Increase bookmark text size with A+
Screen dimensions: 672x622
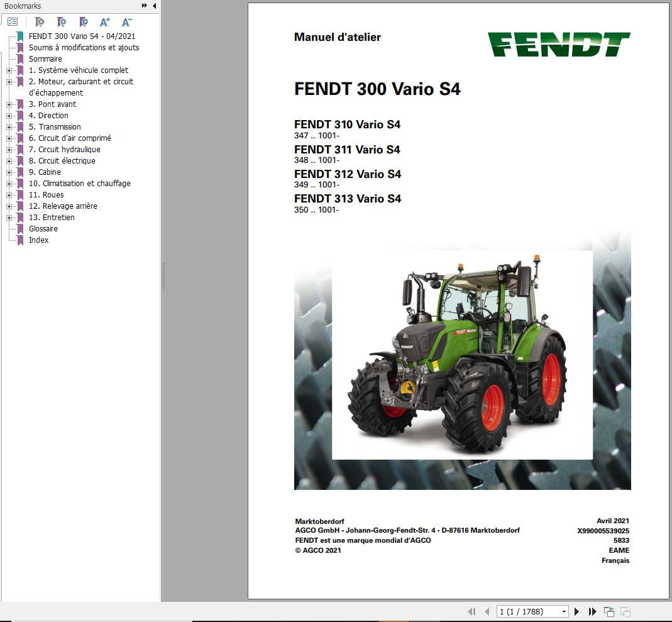coord(104,22)
